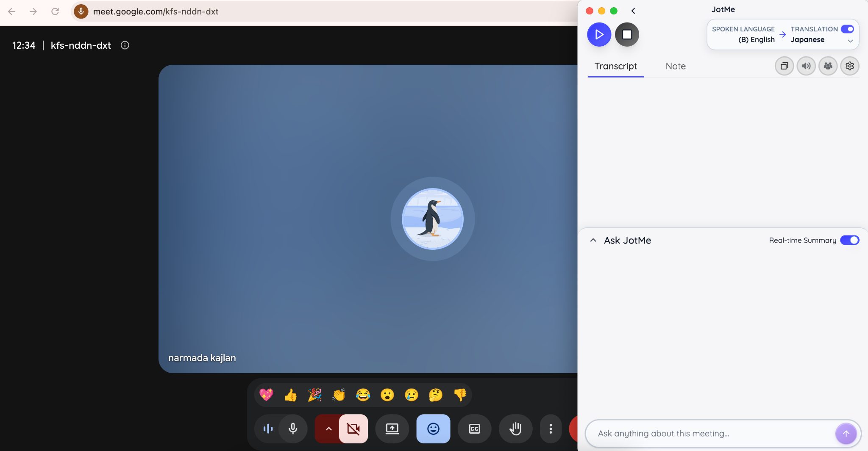This screenshot has width=868, height=451.
Task: Click the copy transcript icon in JotMe
Action: tap(785, 66)
